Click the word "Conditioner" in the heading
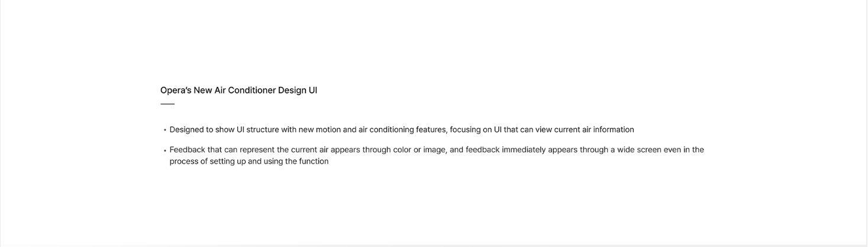 pos(251,90)
